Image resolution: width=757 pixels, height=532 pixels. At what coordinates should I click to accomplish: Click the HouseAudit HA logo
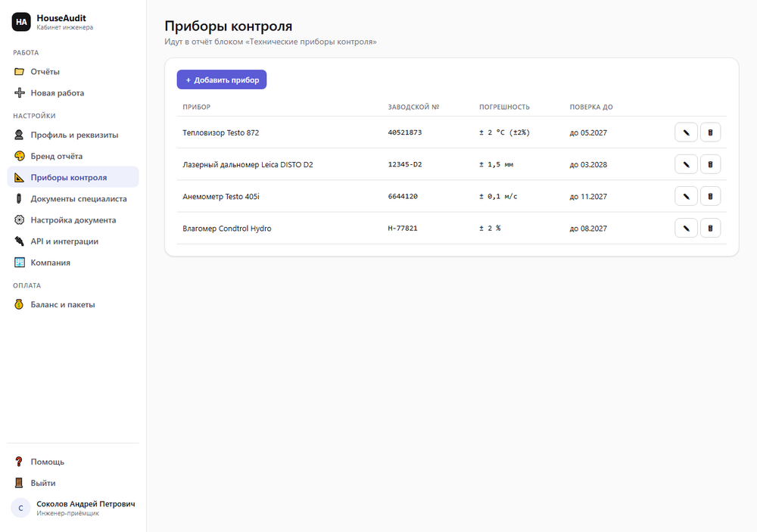(21, 22)
